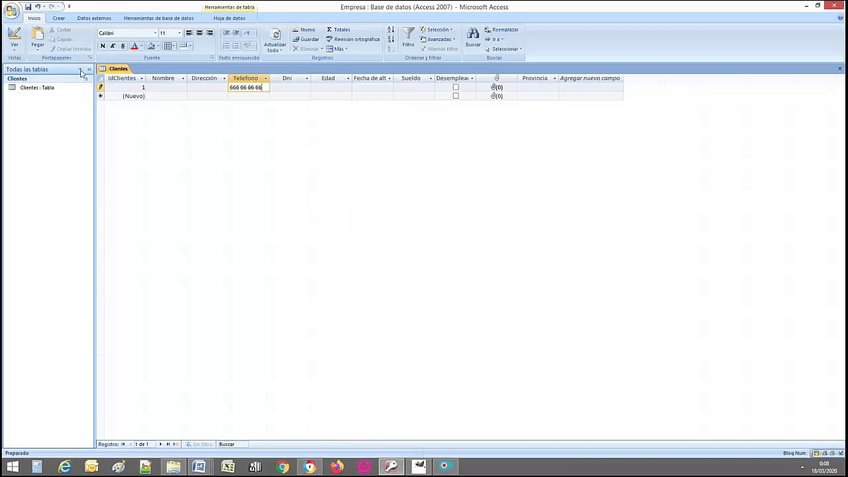848x477 pixels.
Task: Click Reemplazar button
Action: click(x=501, y=30)
